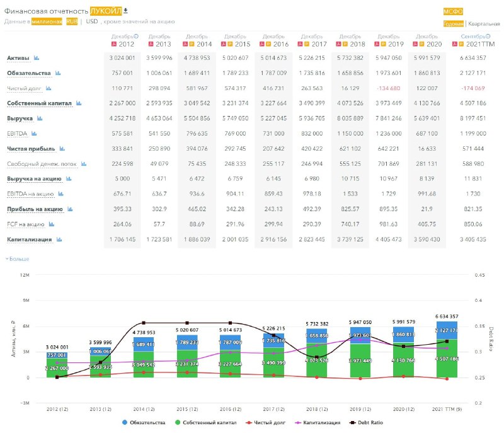
Task: Open the red PDF report icon for 2018
Action: point(338,43)
